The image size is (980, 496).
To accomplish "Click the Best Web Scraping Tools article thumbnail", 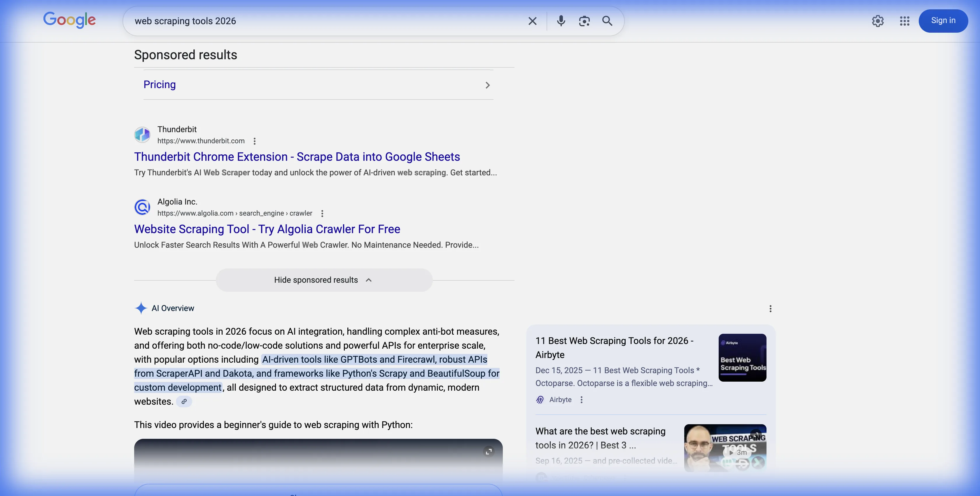I will pyautogui.click(x=742, y=357).
